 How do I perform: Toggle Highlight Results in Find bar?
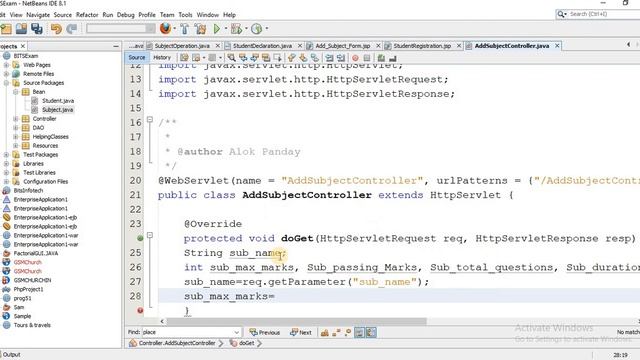[359, 333]
